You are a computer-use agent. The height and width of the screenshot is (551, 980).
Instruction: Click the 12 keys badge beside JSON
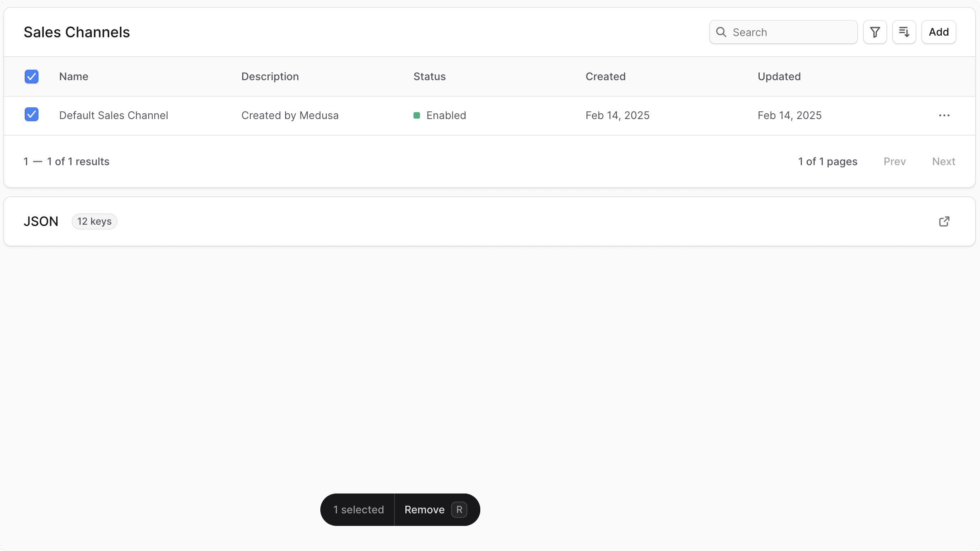click(94, 221)
